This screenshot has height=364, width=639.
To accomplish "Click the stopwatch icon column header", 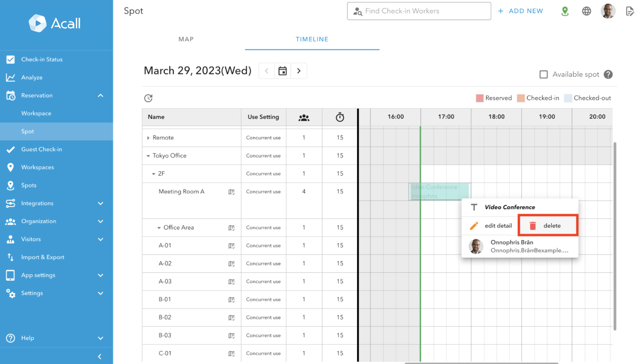I will pyautogui.click(x=339, y=117).
